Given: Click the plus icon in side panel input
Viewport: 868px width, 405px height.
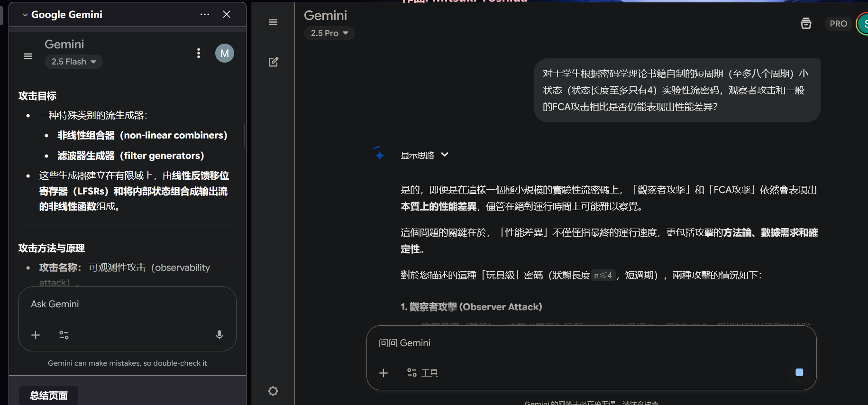Looking at the screenshot, I should pos(36,335).
